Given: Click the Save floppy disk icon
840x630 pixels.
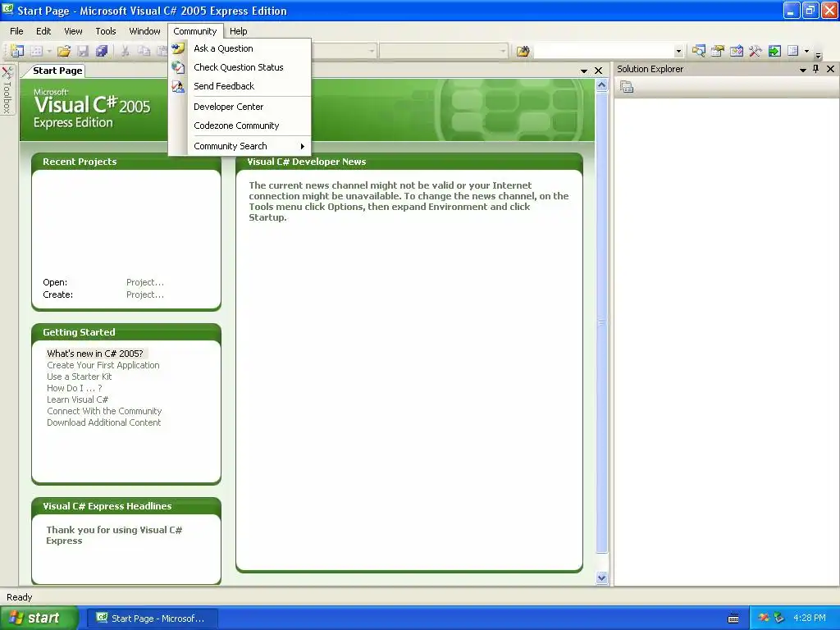Looking at the screenshot, I should tap(83, 51).
